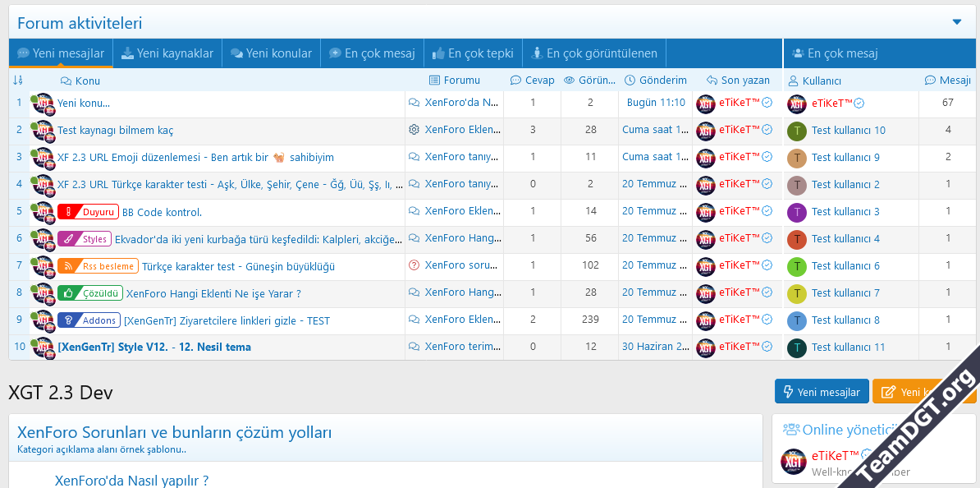
Task: Click the eTiKeT avatar under Online yöneticiler
Action: tap(795, 462)
